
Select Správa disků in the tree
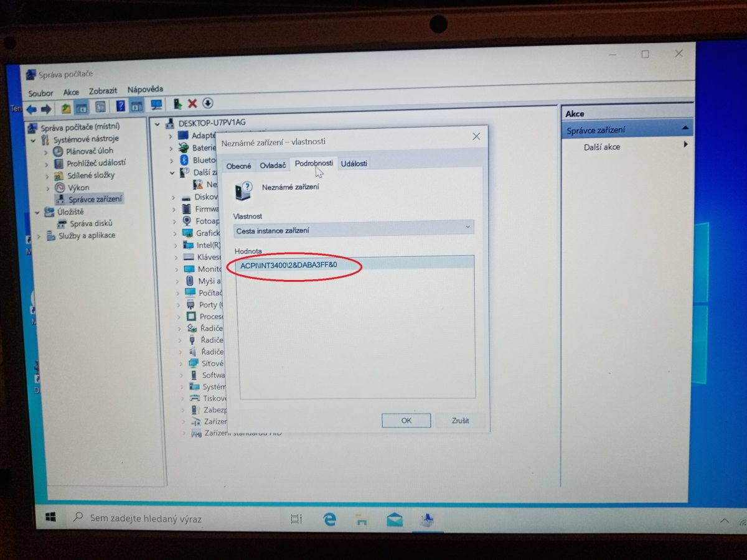[91, 223]
